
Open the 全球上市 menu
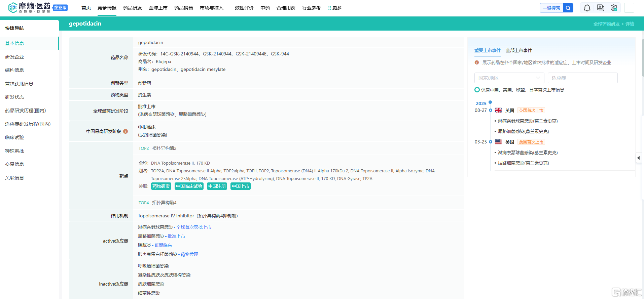[158, 8]
